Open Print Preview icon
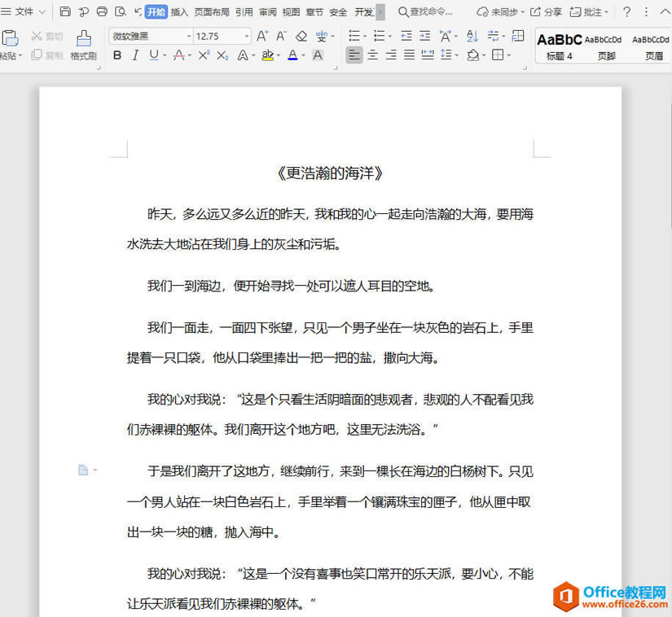Screen dimensions: 672x617 point(121,11)
